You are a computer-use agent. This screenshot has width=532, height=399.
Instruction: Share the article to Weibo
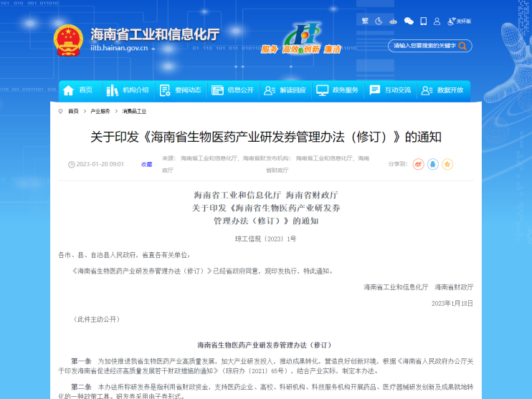point(418,164)
